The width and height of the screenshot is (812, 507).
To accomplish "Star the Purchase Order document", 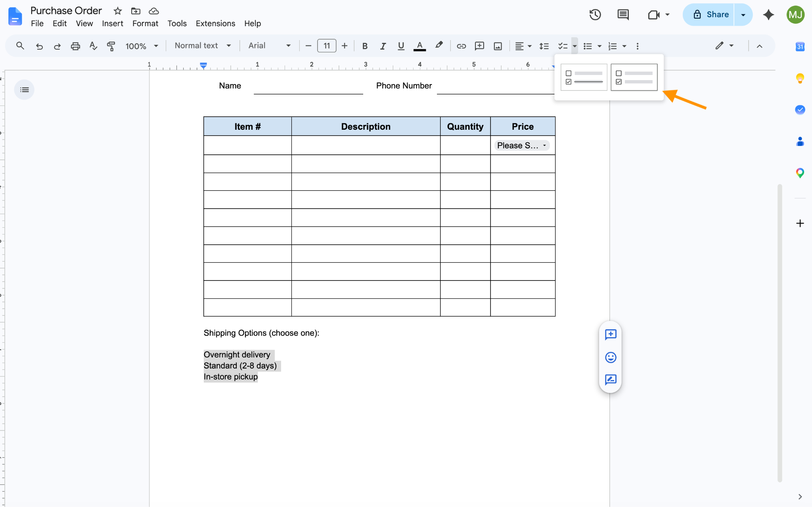I will (117, 11).
